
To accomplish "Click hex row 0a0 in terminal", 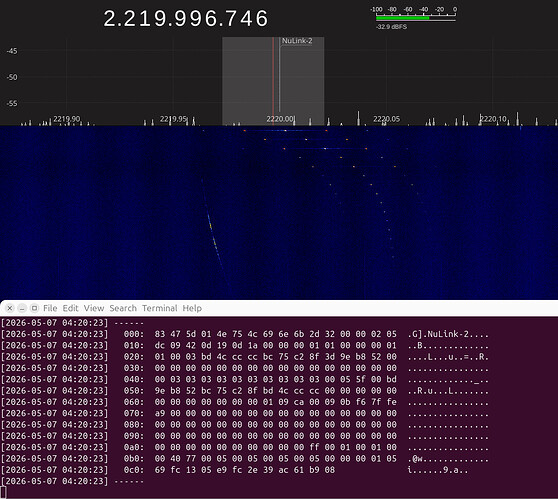I will (245, 447).
